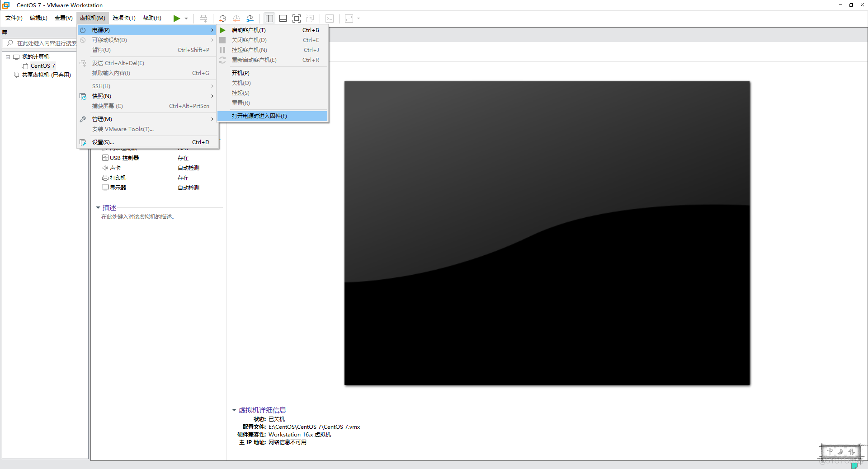This screenshot has height=469, width=868.
Task: Choose 打开电源时进入固件(F)
Action: coord(272,116)
